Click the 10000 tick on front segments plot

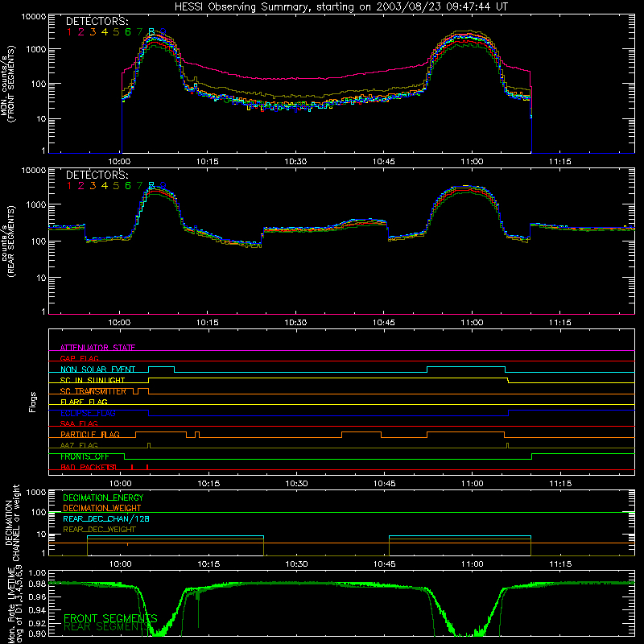pos(34,16)
